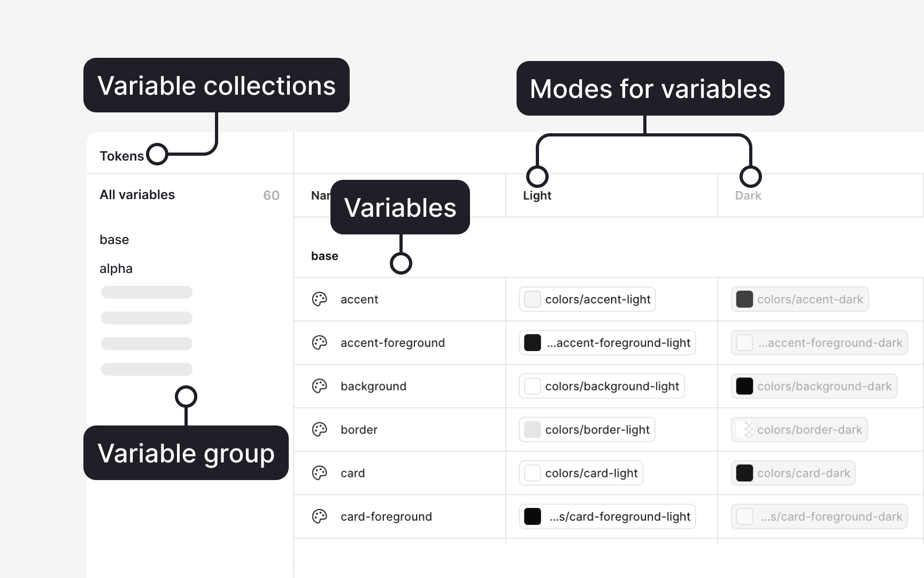Screen dimensions: 924x578
Task: Select the palette icon for background variable
Action: click(320, 386)
